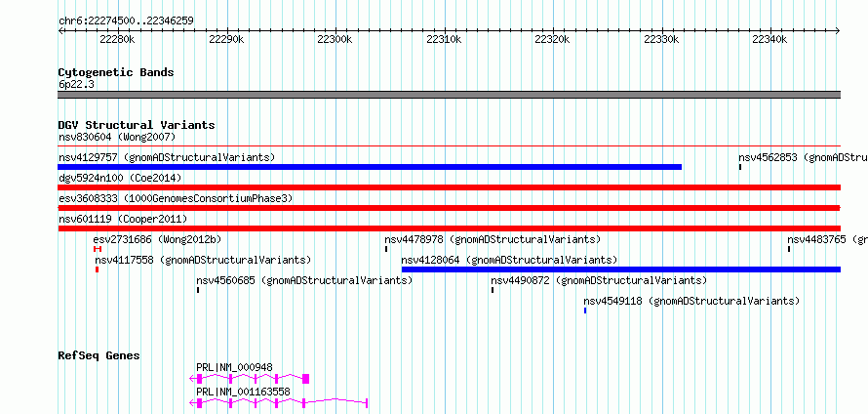868x414 pixels.
Task: Select the red dgv5924n100 variant bar
Action: 449,187
